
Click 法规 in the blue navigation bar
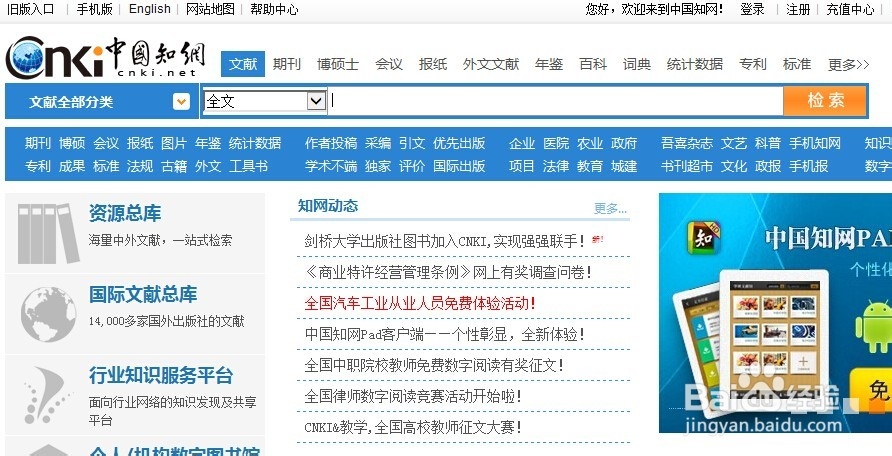[x=140, y=166]
